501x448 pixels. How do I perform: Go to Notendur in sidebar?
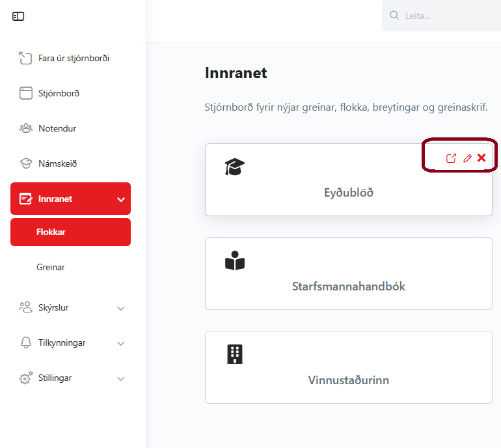(x=57, y=128)
